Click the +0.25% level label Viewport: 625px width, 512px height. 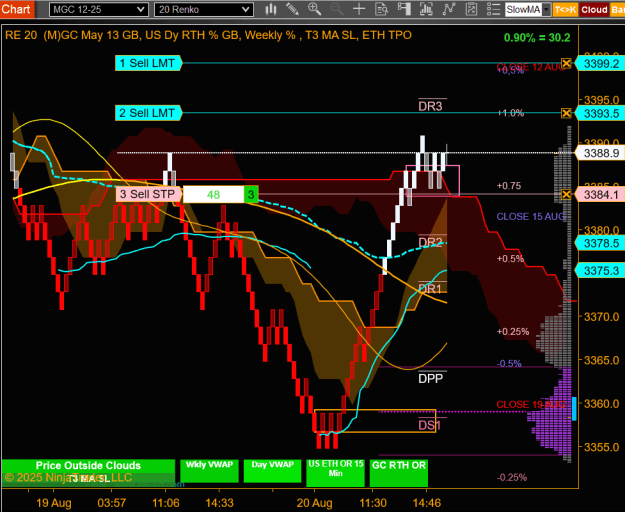513,332
